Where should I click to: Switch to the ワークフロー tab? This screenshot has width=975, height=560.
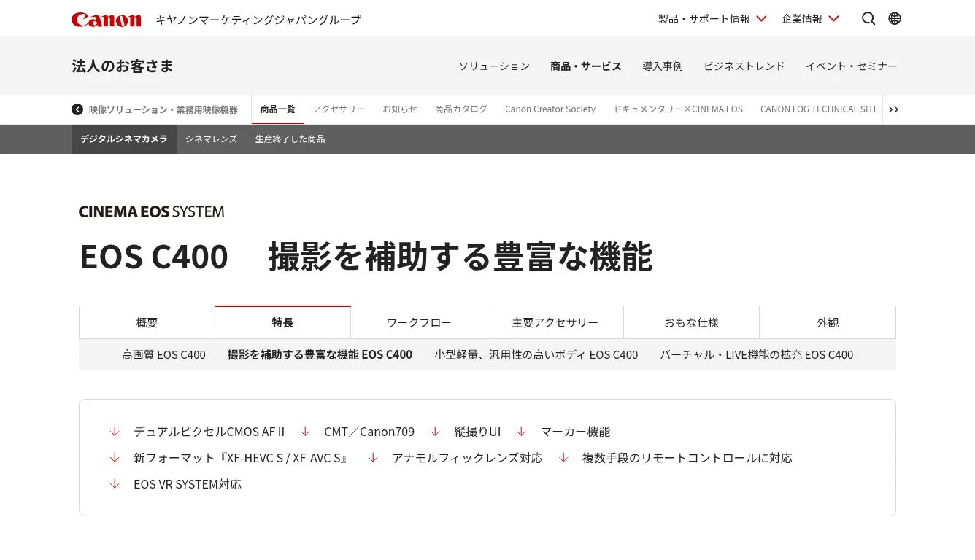[x=418, y=322]
